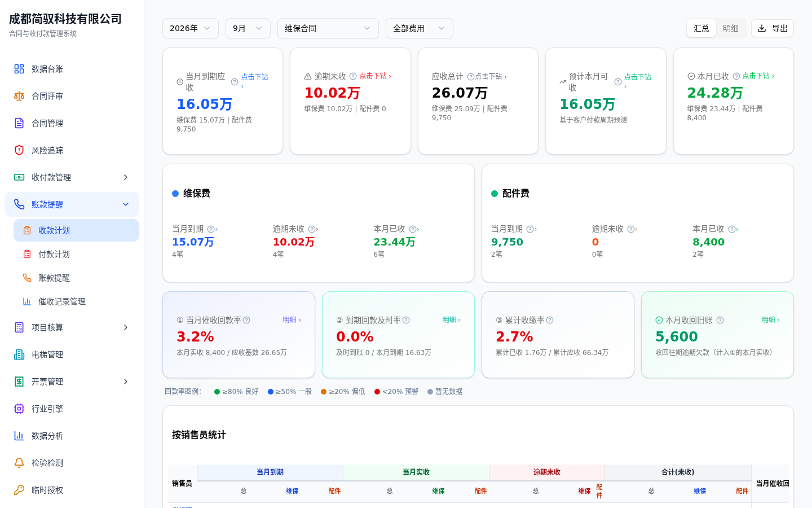812x508 pixels.
Task: Click the 数据分析 bar chart icon
Action: (x=19, y=436)
